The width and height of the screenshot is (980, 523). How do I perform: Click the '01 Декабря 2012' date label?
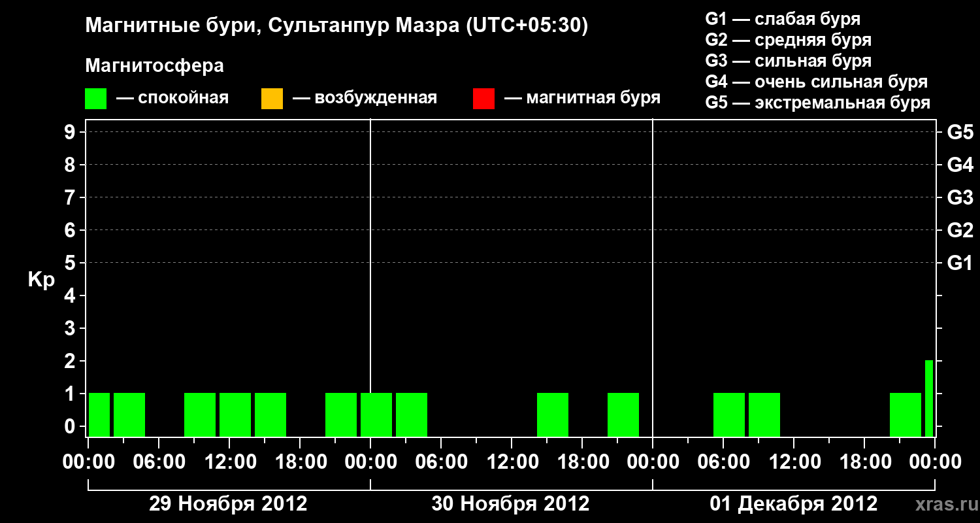pos(794,504)
